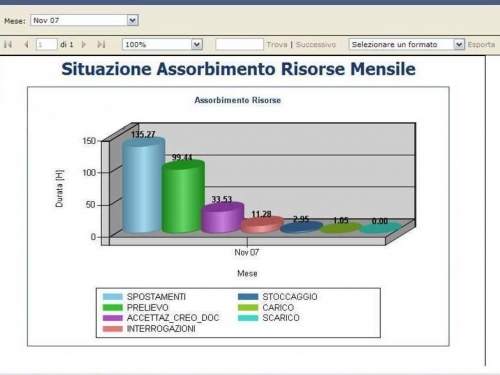Click the PRELIEVO legend label
This screenshot has width=500, height=375.
click(x=148, y=307)
